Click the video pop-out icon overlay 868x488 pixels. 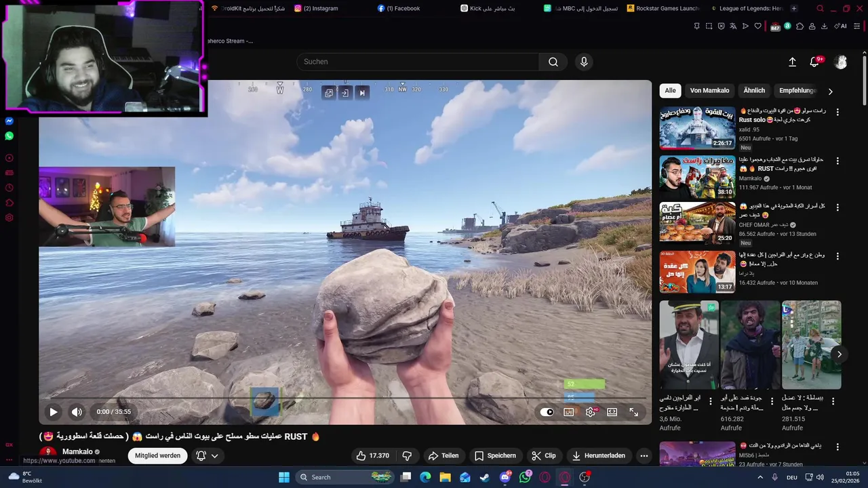329,93
